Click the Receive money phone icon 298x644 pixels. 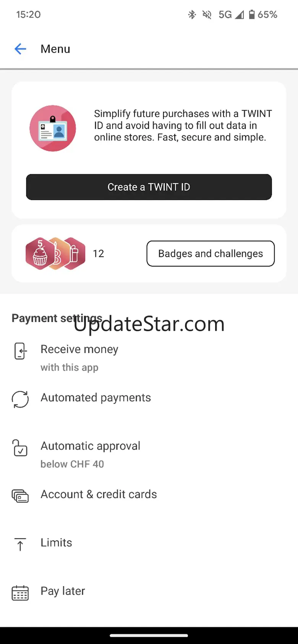(20, 351)
